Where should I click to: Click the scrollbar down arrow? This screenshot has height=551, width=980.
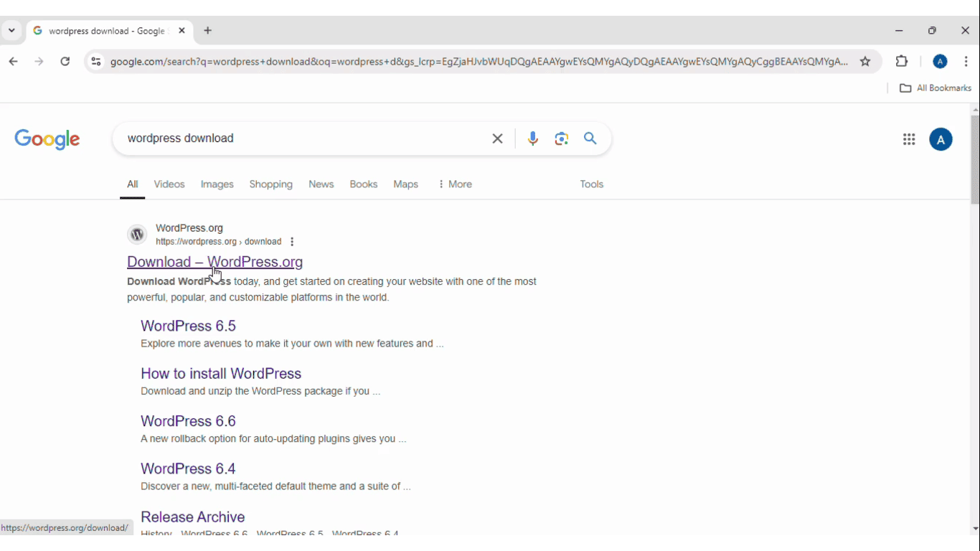[975, 529]
